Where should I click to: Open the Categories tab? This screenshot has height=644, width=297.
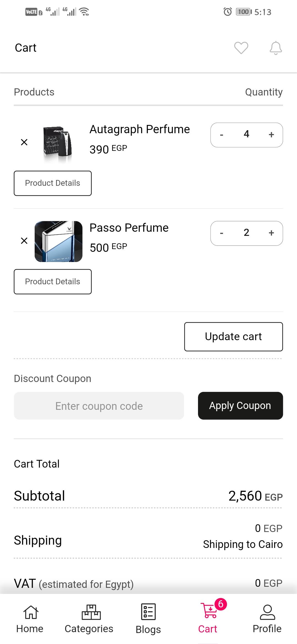point(89,619)
